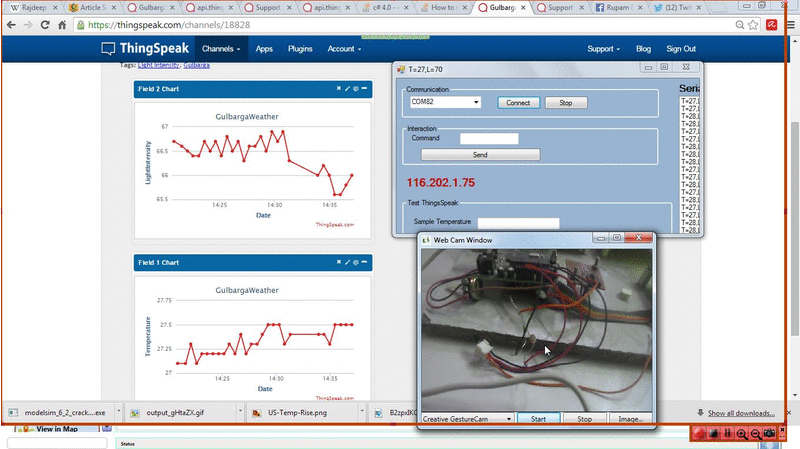Click the Command text field
800x449 pixels.
[x=489, y=138]
